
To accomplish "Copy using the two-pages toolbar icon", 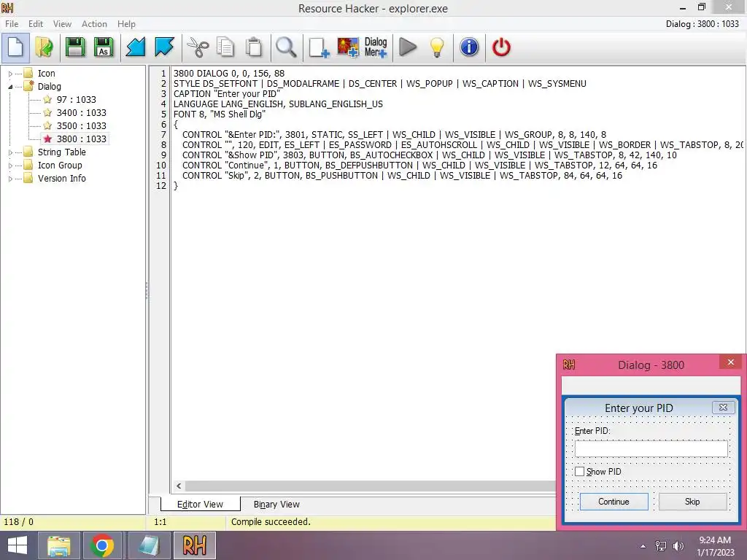I will pyautogui.click(x=225, y=47).
